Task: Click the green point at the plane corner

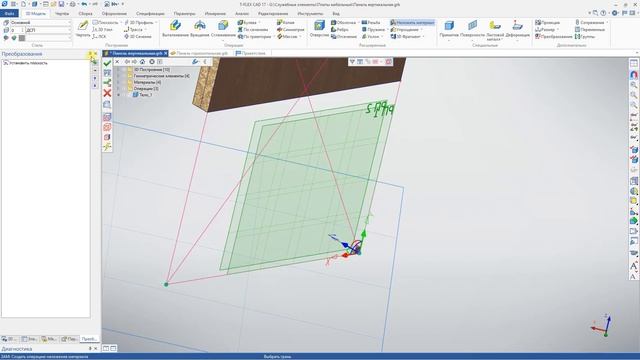Action: (x=166, y=284)
